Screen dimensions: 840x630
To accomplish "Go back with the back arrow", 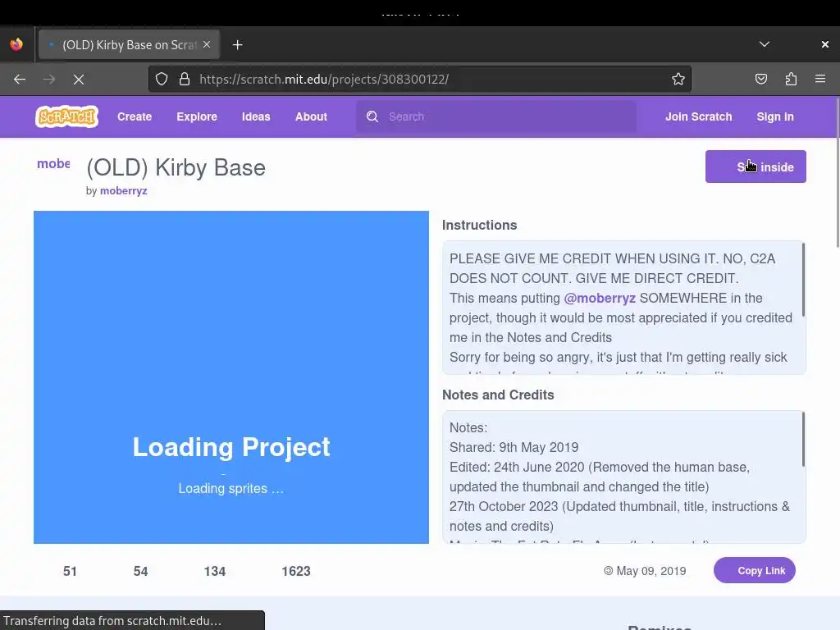I will pos(20,80).
